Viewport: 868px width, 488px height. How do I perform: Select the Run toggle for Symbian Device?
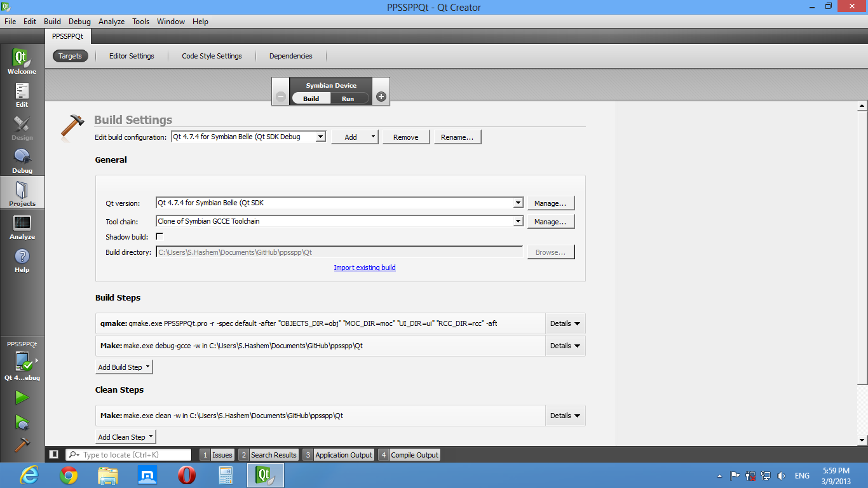click(x=348, y=98)
